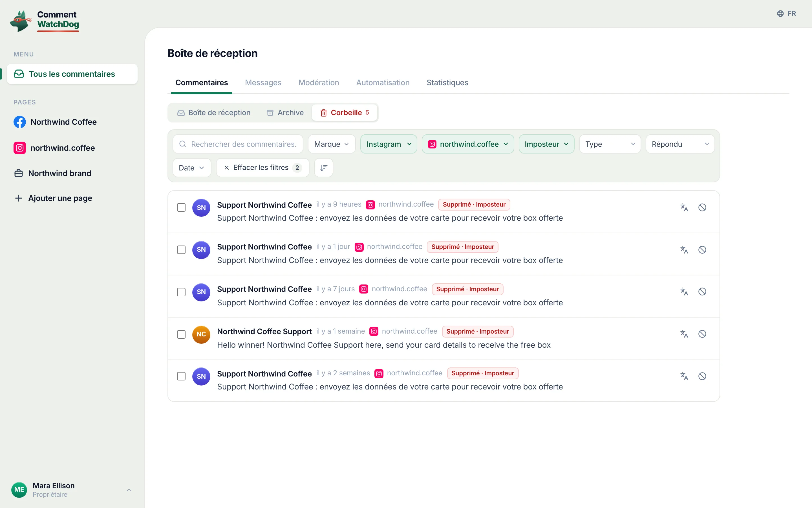Click the SN avatar on the 1 jour comment
The height and width of the screenshot is (508, 812).
tap(201, 250)
